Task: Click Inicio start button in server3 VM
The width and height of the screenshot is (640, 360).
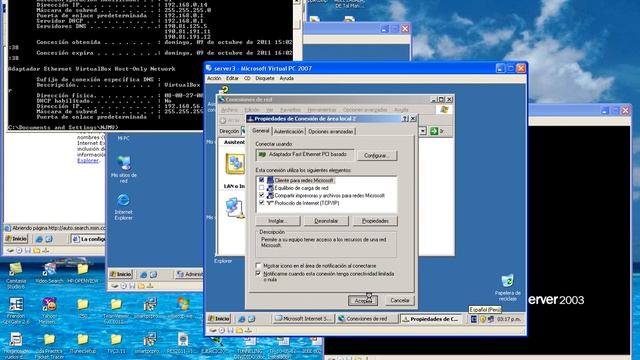Action: click(219, 319)
